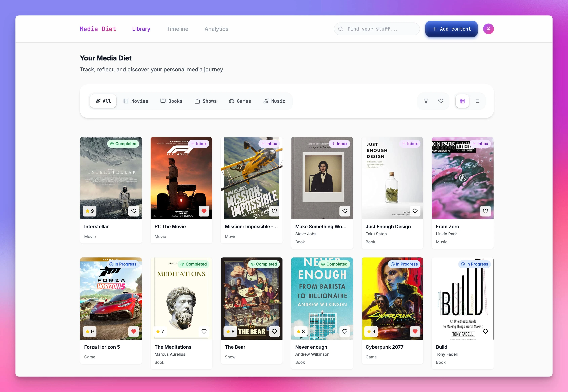Viewport: 568px width, 392px height.
Task: Favorite Just Enough Design book
Action: click(x=415, y=211)
